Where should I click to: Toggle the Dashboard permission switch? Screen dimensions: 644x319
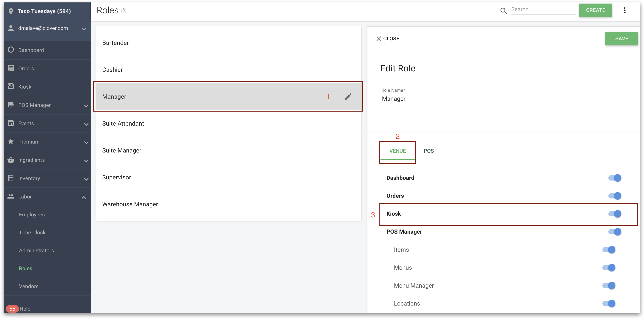[x=615, y=178]
